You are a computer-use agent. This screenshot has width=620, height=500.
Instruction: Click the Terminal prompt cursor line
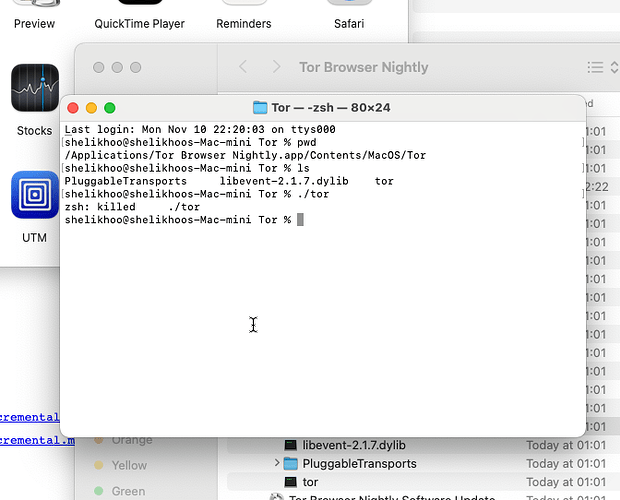pyautogui.click(x=184, y=220)
